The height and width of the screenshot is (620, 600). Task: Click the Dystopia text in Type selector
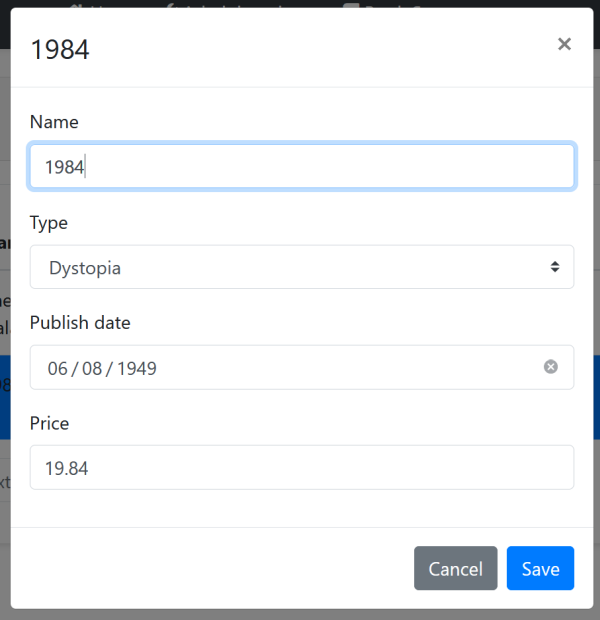(x=85, y=267)
